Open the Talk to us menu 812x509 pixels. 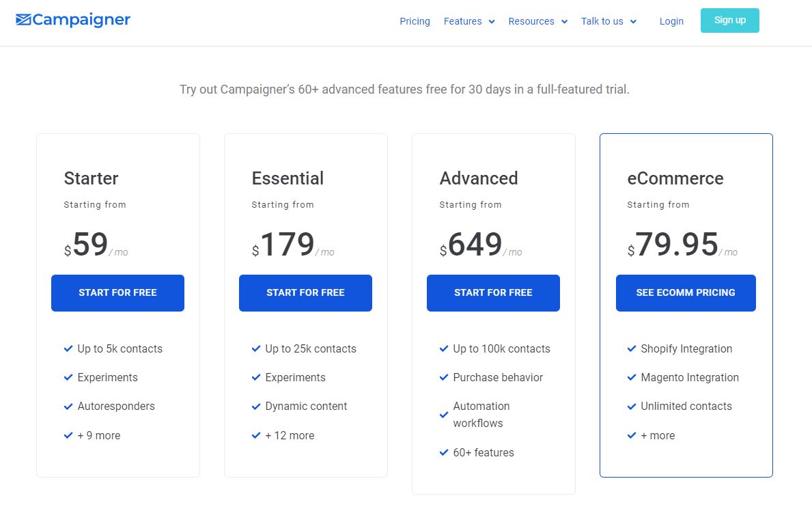tap(602, 21)
